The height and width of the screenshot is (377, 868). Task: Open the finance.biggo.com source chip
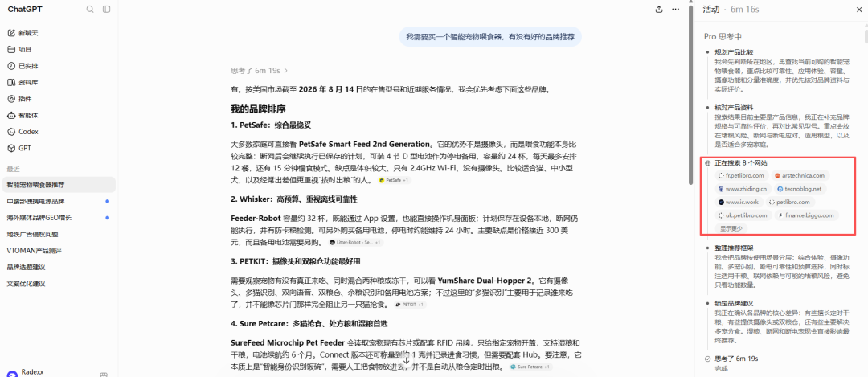click(806, 215)
